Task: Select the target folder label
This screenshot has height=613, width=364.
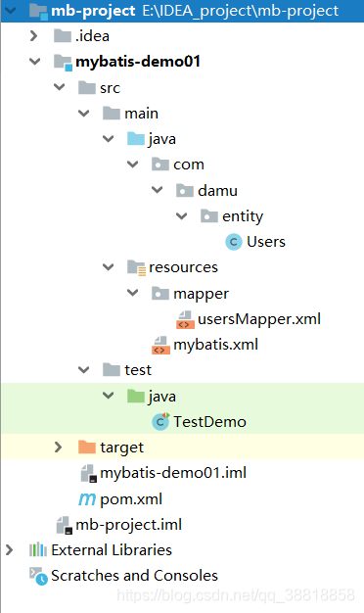Action: 122,448
